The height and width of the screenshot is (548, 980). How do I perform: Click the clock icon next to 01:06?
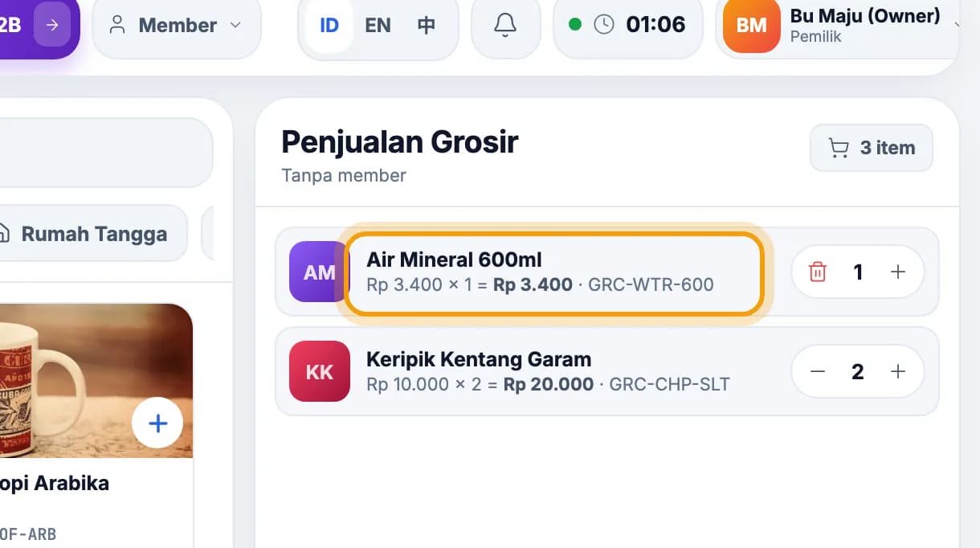point(603,25)
